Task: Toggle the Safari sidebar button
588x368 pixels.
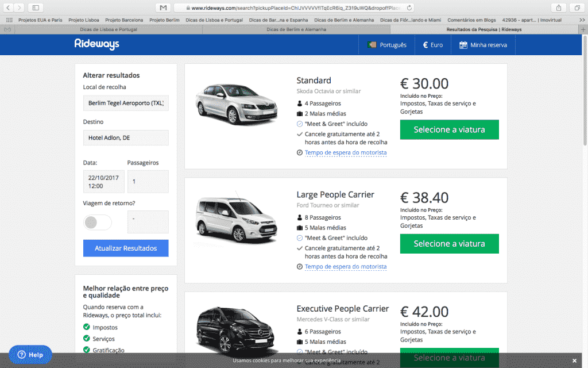Action: (x=36, y=7)
